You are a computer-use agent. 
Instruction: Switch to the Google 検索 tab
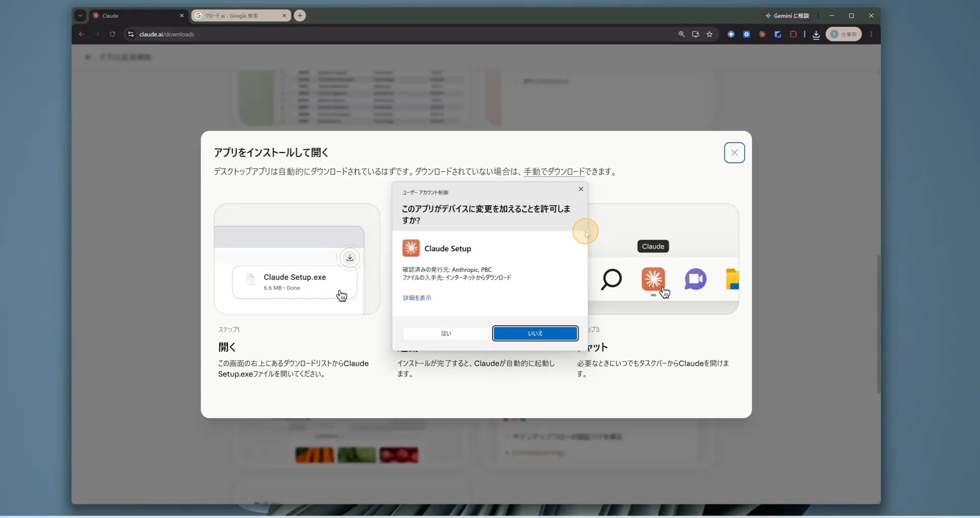[240, 16]
